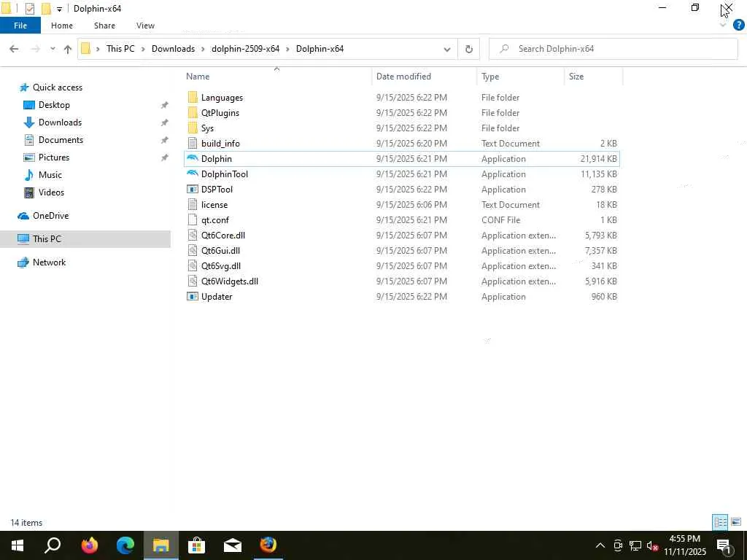This screenshot has width=747, height=560.
Task: Open Desktop in navigation pane
Action: [54, 105]
